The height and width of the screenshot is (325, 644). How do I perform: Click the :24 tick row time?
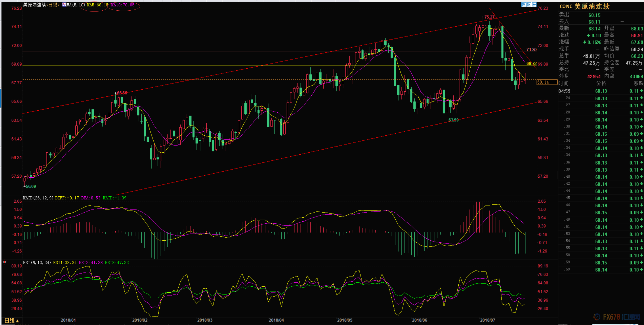(568, 98)
